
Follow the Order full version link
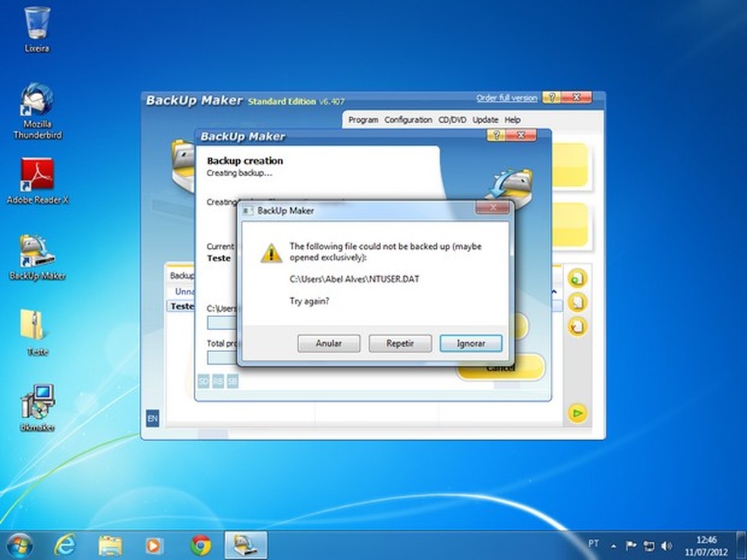click(507, 98)
